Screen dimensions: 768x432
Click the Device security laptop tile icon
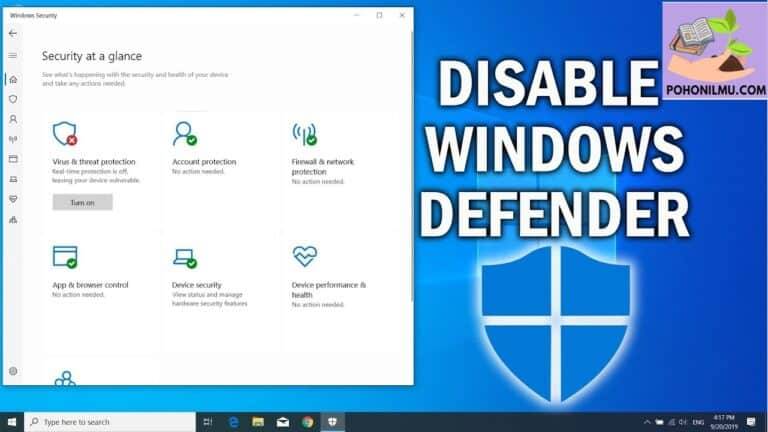tap(185, 258)
